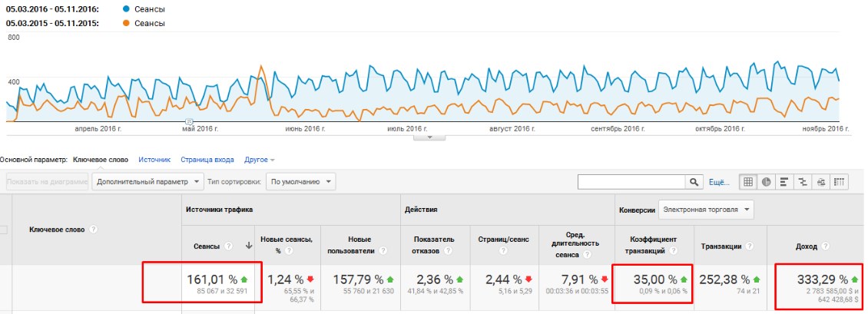The image size is (868, 314).
Task: Switch to the pie chart percentage view
Action: coord(766,182)
